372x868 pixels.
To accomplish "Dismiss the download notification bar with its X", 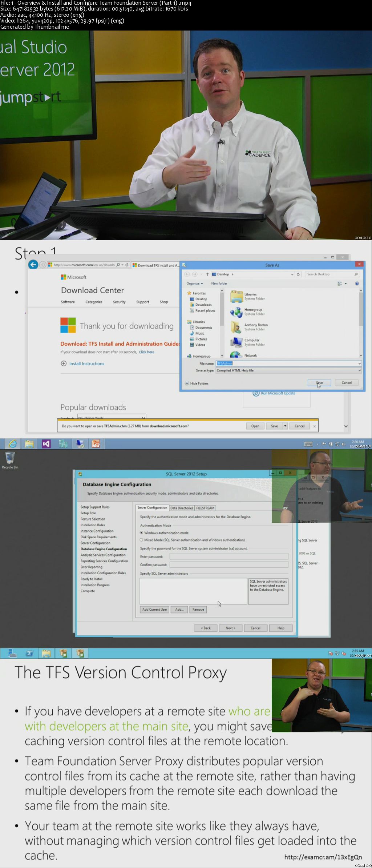I will click(315, 426).
